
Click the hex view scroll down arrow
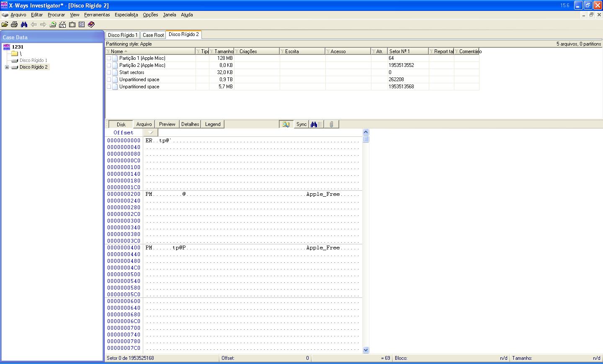click(x=366, y=350)
